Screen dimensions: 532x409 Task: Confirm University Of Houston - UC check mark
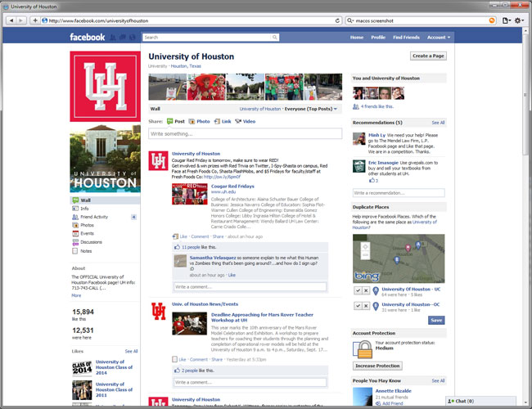point(358,290)
